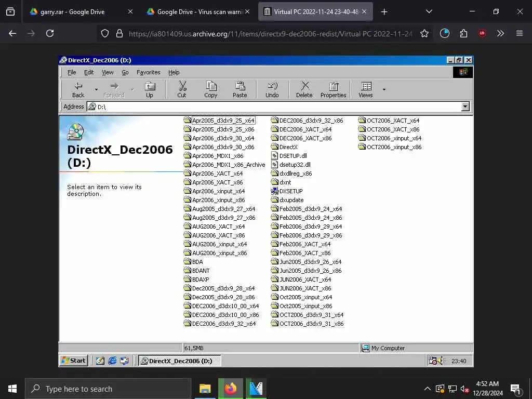
Task: Select Apr2006_XACT_x64 folder name
Action: (218, 174)
